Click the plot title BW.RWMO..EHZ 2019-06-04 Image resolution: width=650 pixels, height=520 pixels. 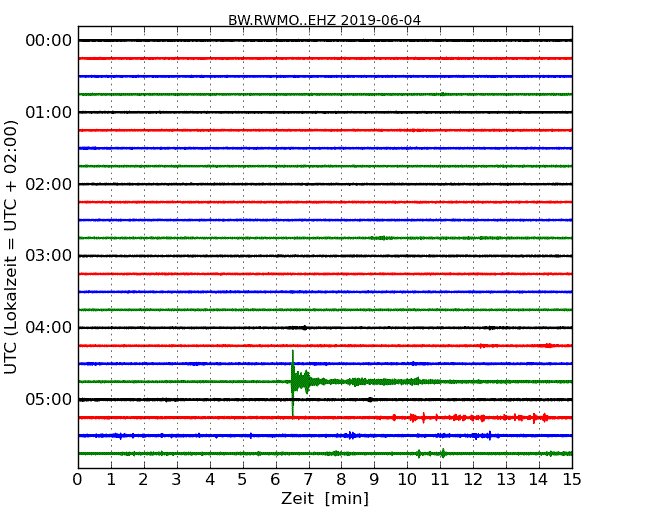(325, 20)
